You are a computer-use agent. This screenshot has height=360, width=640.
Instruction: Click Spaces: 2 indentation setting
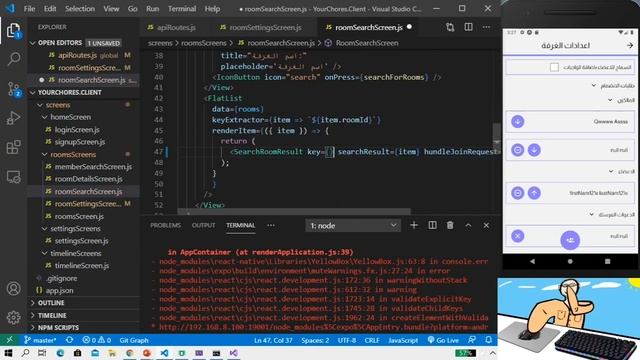pos(315,340)
